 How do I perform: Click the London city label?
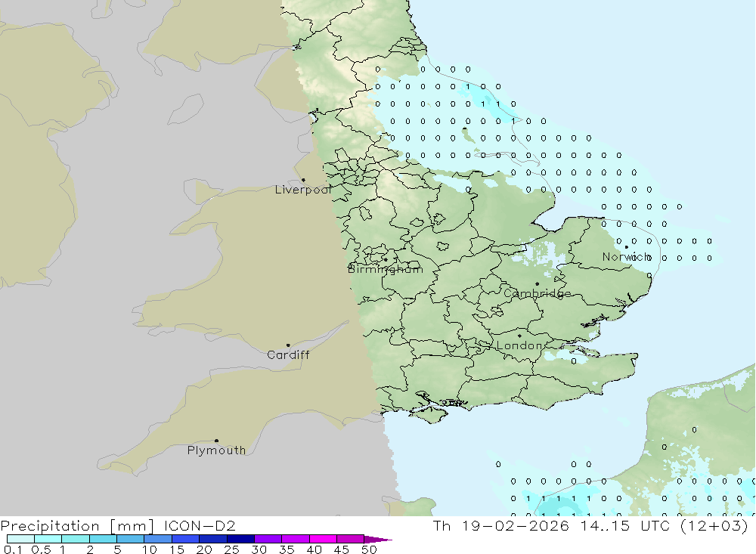pos(519,345)
